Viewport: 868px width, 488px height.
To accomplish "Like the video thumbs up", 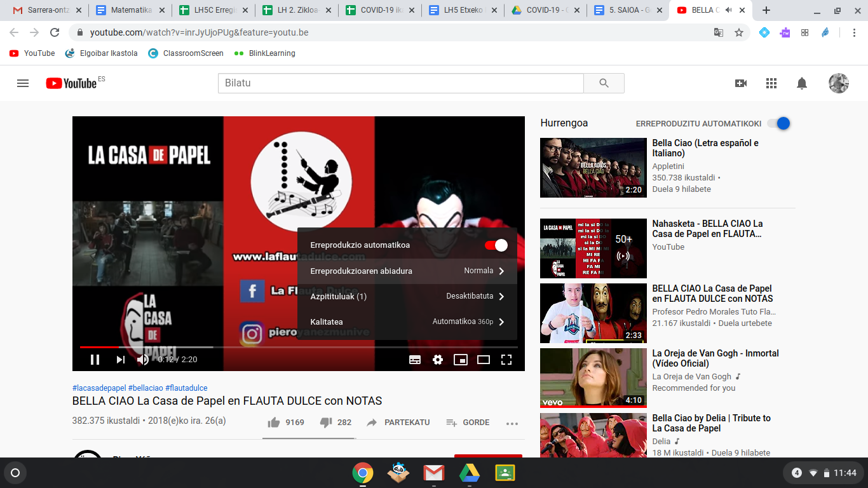I will point(274,423).
